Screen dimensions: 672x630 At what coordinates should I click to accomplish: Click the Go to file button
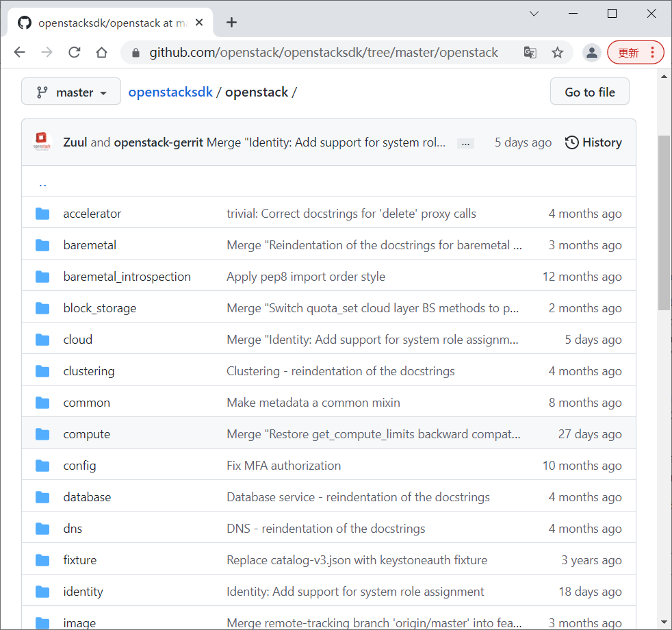[590, 91]
